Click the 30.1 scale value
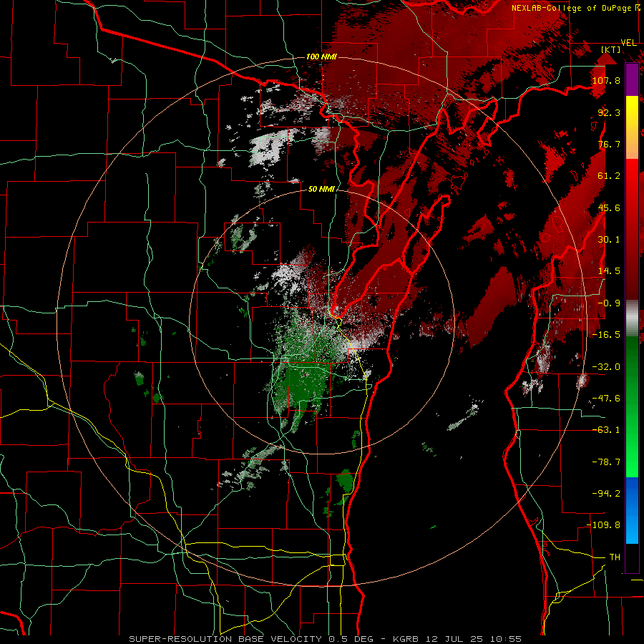644x644 pixels. click(609, 240)
